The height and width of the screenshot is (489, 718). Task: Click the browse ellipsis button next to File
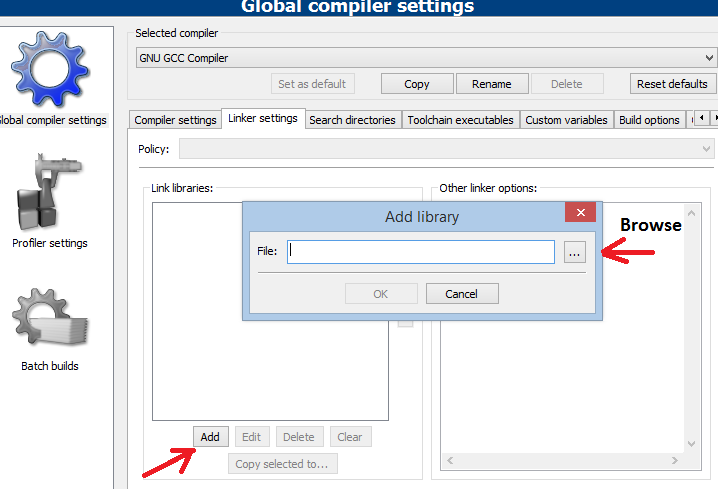[574, 252]
